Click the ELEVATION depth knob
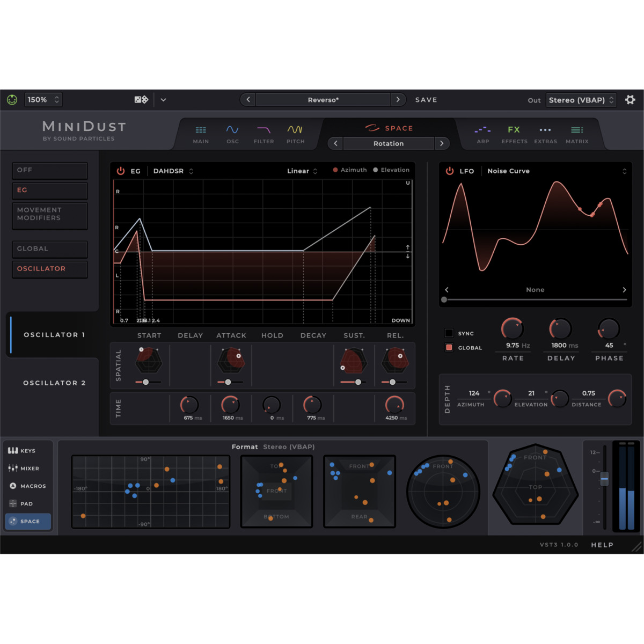Screen dimensions: 644x644 560,398
